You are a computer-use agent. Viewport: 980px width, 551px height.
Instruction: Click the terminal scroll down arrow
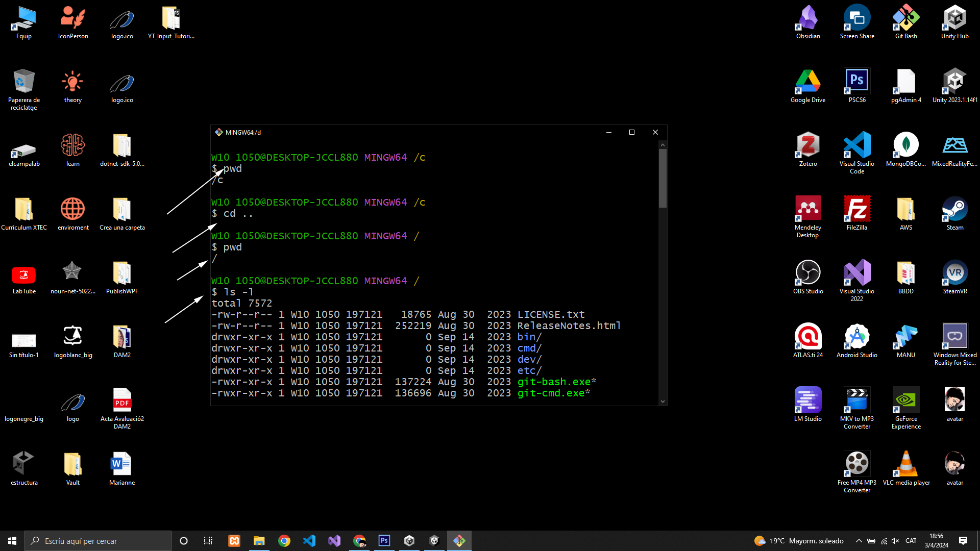click(x=663, y=402)
